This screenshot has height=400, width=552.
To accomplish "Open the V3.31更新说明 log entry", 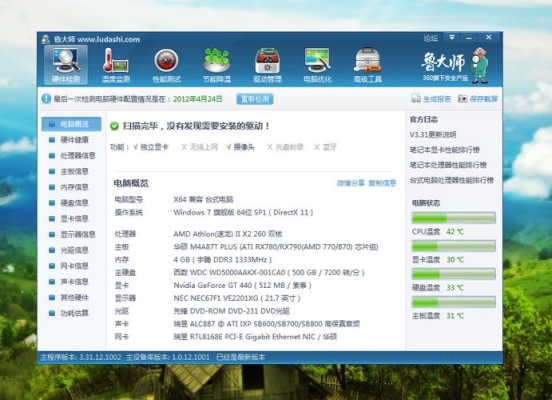I will tap(433, 135).
